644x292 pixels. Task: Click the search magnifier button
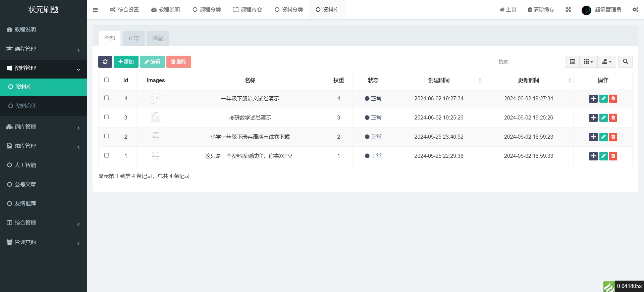625,62
